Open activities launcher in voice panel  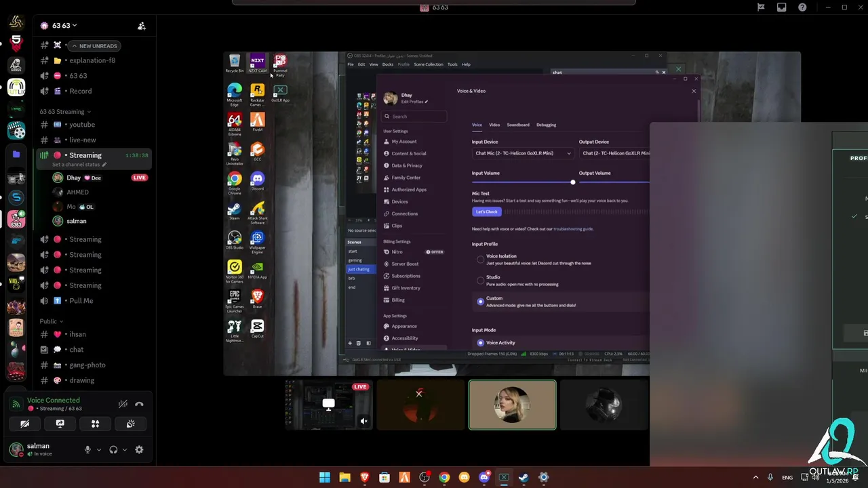click(x=95, y=424)
